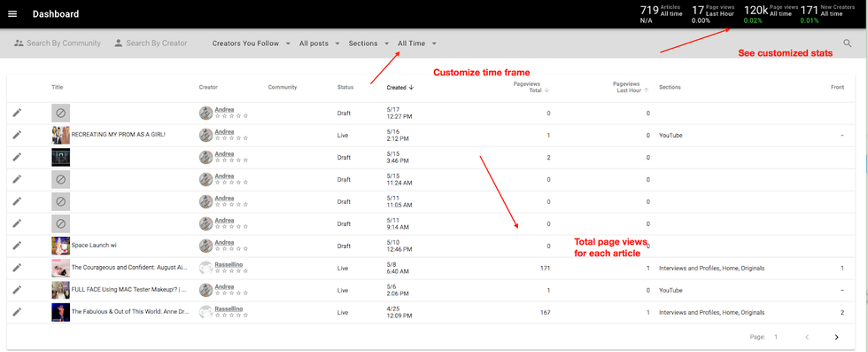Click the Creator column header
This screenshot has height=352, width=868.
[x=208, y=88]
